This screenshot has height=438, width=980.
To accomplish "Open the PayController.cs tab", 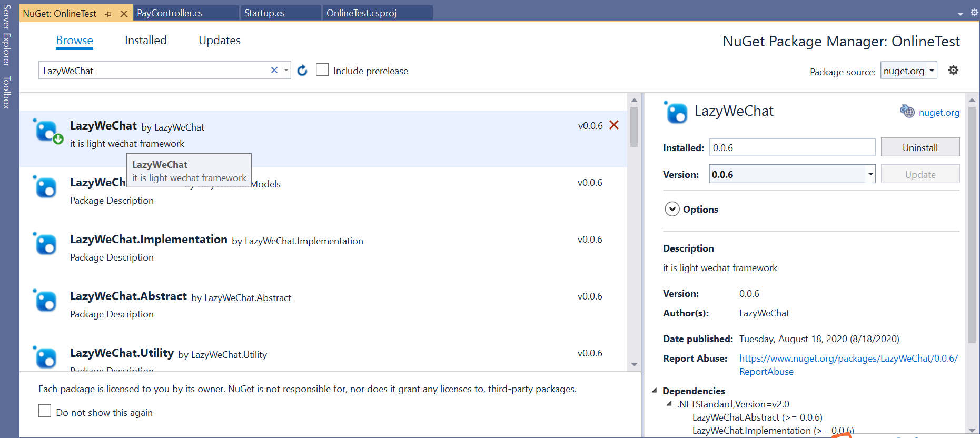I will 170,13.
